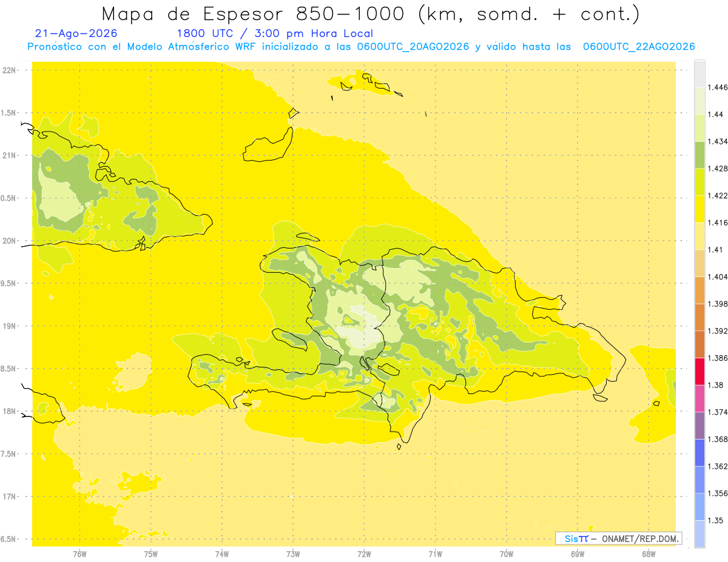Click the color bar value 1.38
Screen dimensions: 728x562
point(716,385)
